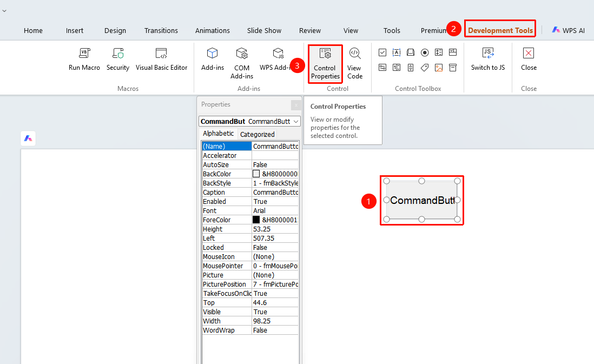The width and height of the screenshot is (594, 364).
Task: Select the Caption property value field
Action: (x=275, y=193)
